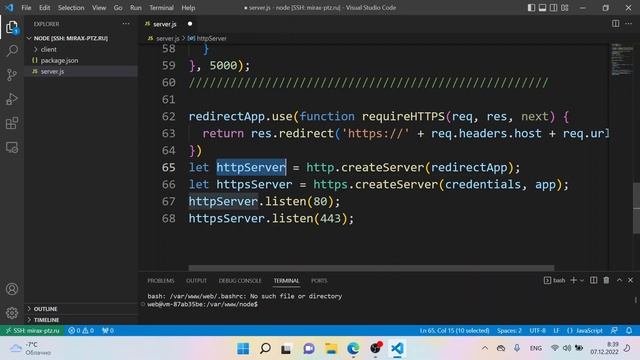This screenshot has width=640, height=360.
Task: Maximize the panel size with chevron up
Action: pos(619,280)
